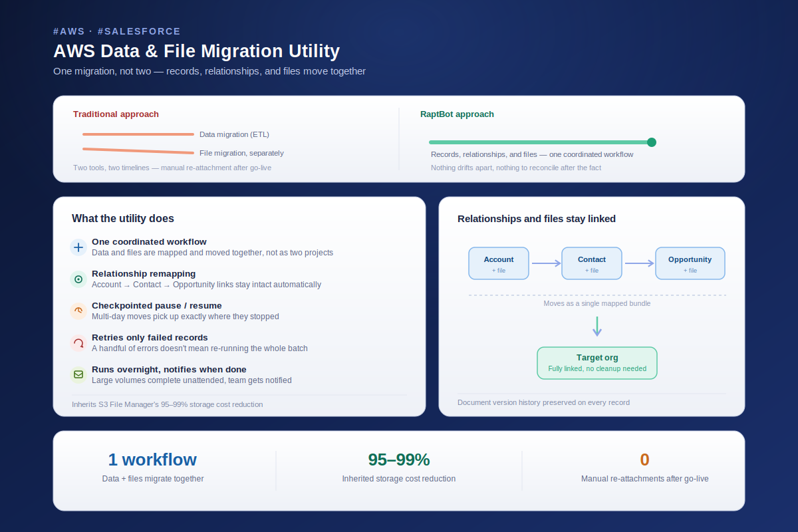The width and height of the screenshot is (798, 532).
Task: Click the 'Inherits S3 File Manager's' footer note
Action: 167,404
